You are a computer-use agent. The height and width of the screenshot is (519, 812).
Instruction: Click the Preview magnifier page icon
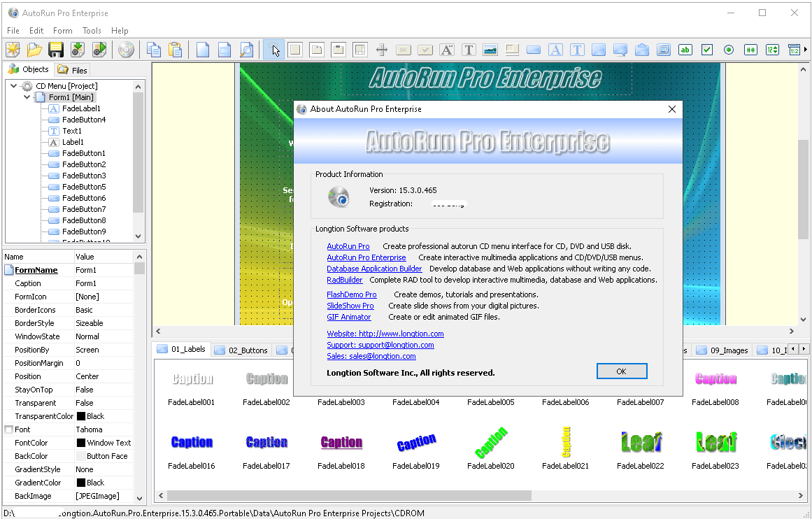pyautogui.click(x=246, y=50)
